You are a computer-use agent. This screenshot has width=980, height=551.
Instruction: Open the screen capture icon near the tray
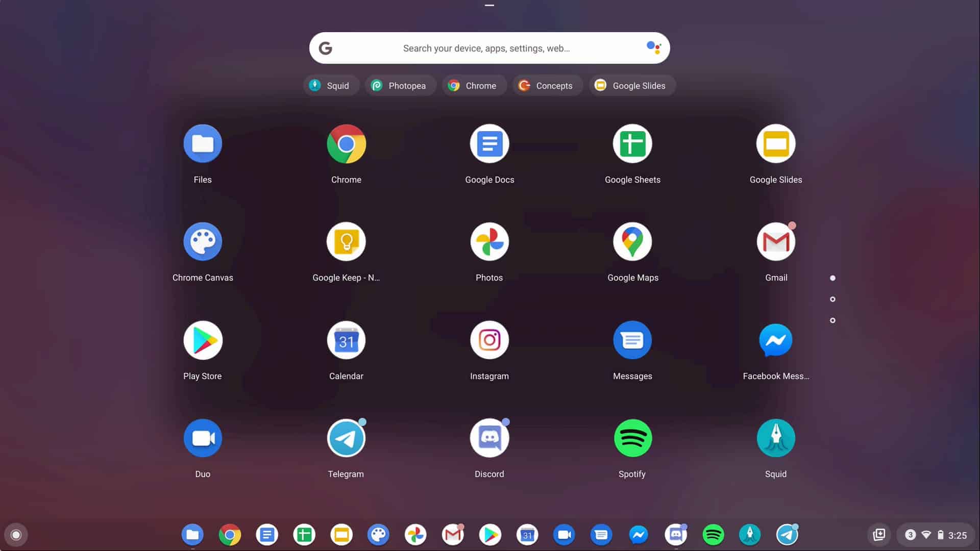pos(879,535)
